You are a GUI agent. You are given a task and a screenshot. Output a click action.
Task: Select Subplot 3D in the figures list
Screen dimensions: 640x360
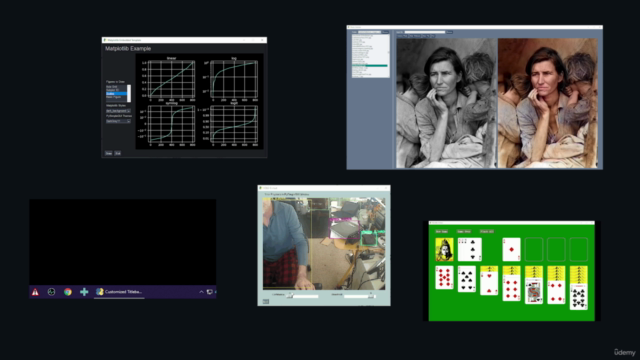(x=116, y=90)
